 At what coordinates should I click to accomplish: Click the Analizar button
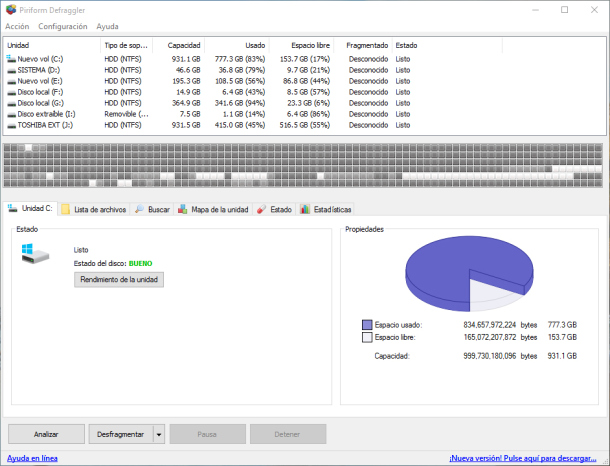coord(46,434)
